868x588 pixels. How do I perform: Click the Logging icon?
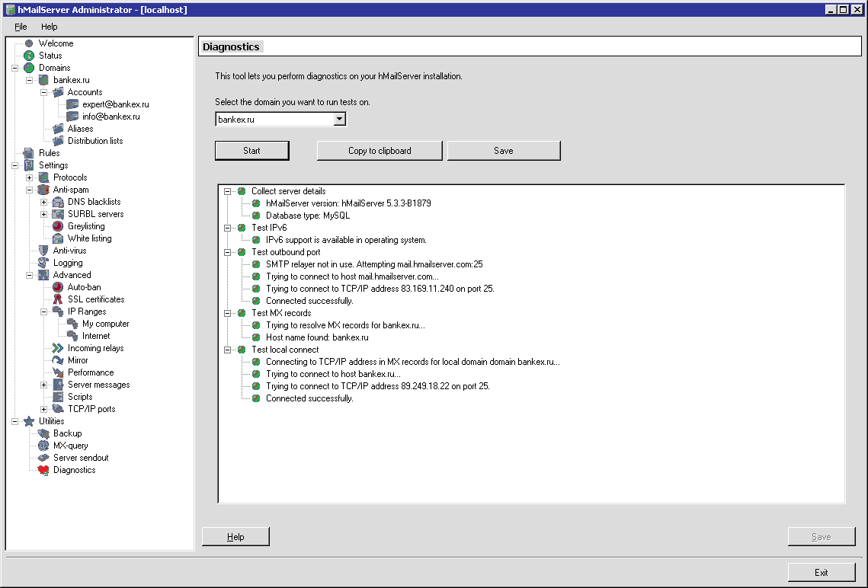(x=43, y=262)
